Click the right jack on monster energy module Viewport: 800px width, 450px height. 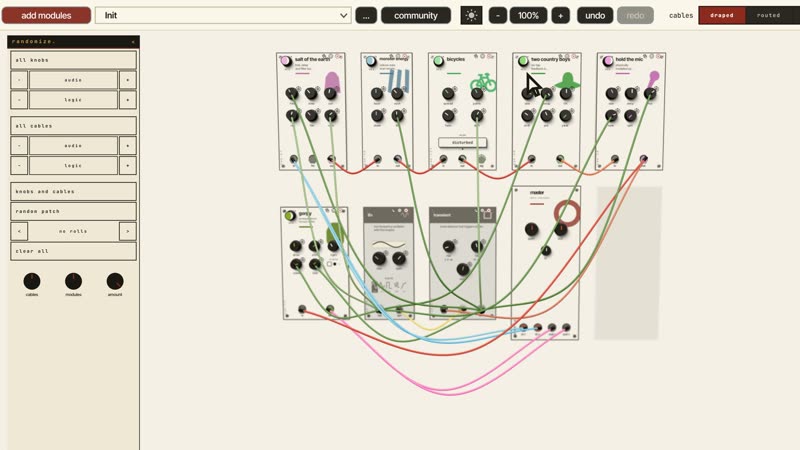397,159
